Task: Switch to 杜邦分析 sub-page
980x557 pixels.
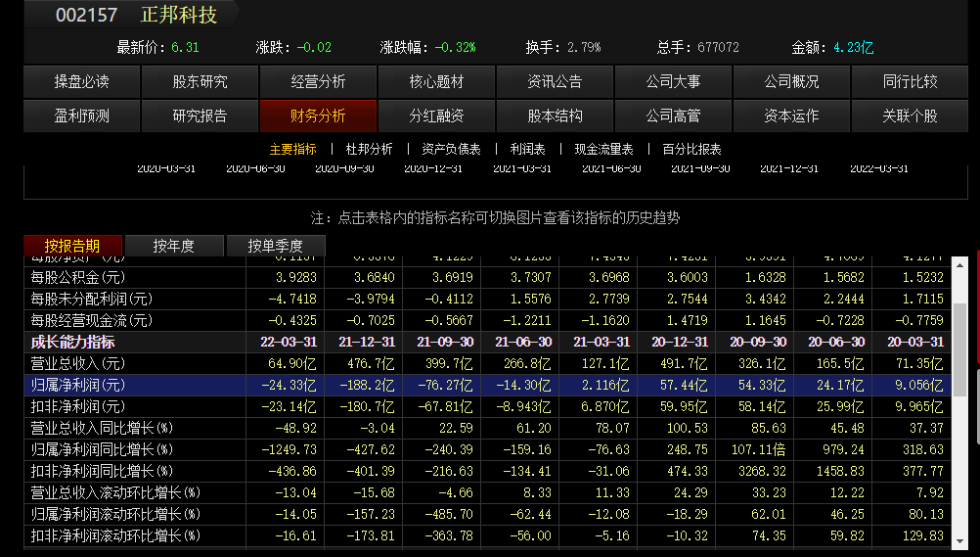Action: click(369, 149)
